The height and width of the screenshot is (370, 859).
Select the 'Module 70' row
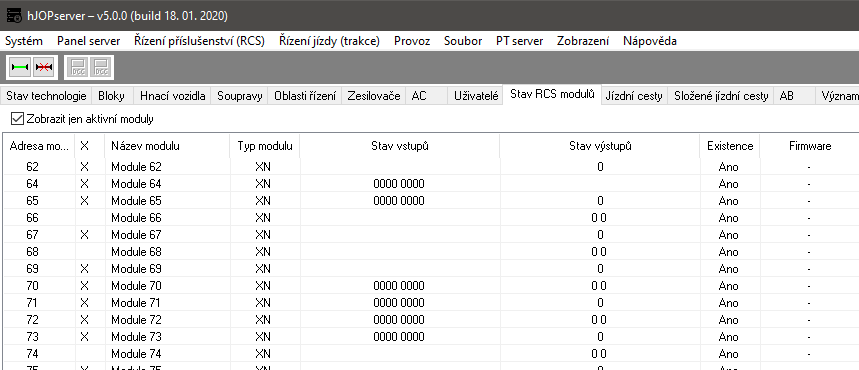432,286
